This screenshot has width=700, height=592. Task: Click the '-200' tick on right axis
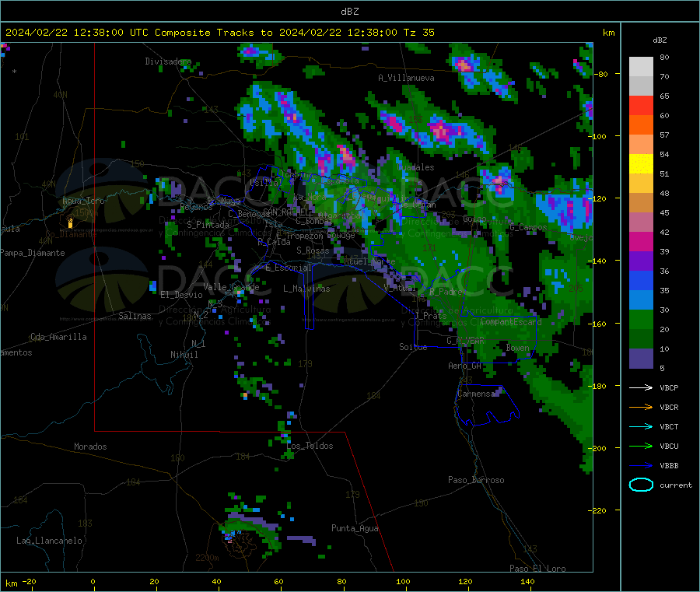pos(598,448)
